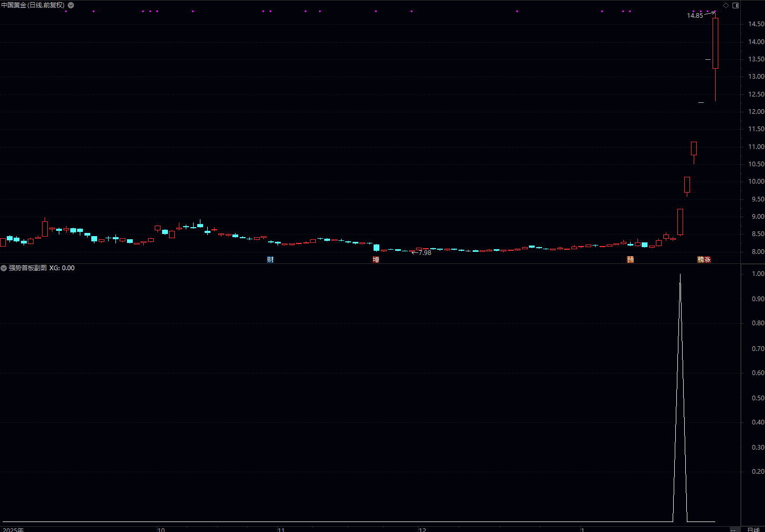Screen dimensions: 765x532
Task: Open the 涨 limit-up event marker
Action: point(707,259)
